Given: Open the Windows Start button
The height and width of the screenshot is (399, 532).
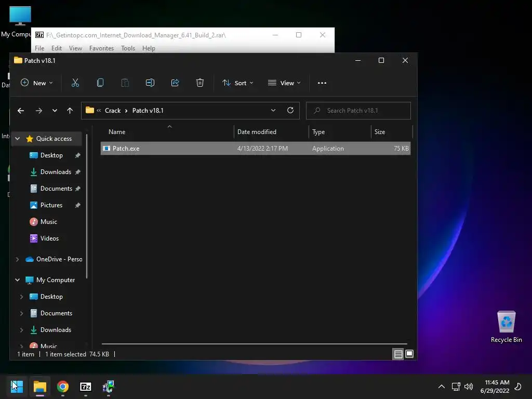Looking at the screenshot, I should 17,387.
